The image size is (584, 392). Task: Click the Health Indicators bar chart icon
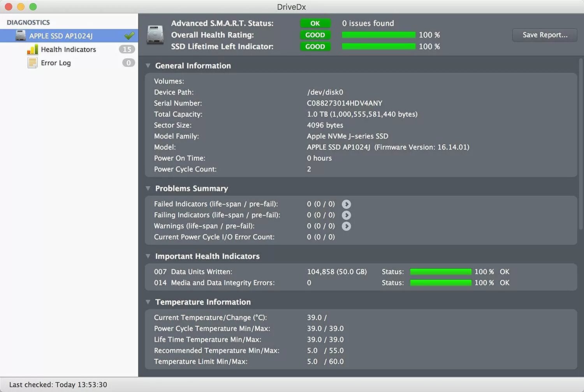point(33,49)
